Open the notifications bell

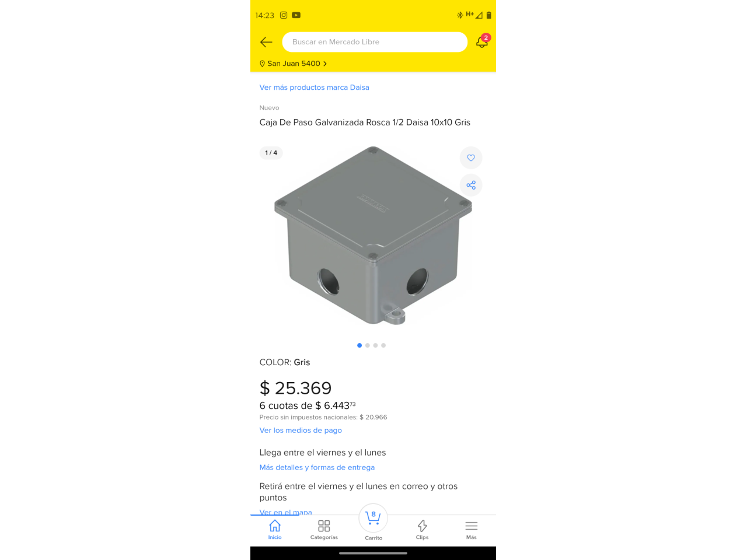[x=482, y=41]
